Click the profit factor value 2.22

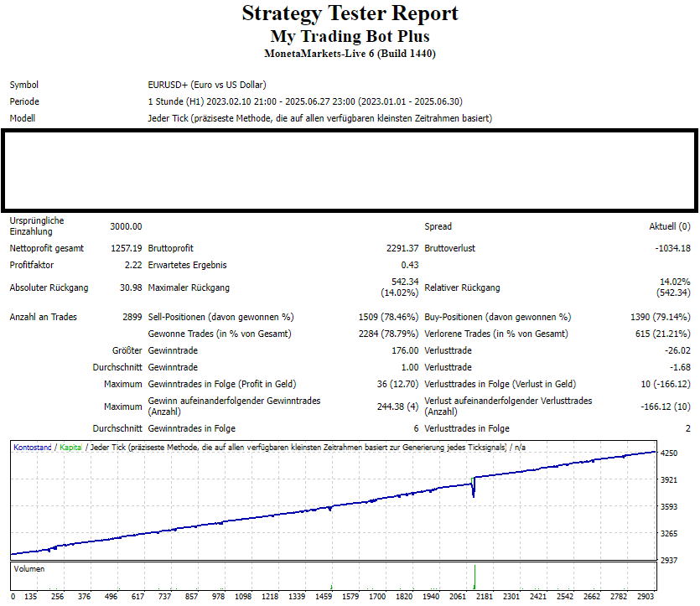[133, 265]
